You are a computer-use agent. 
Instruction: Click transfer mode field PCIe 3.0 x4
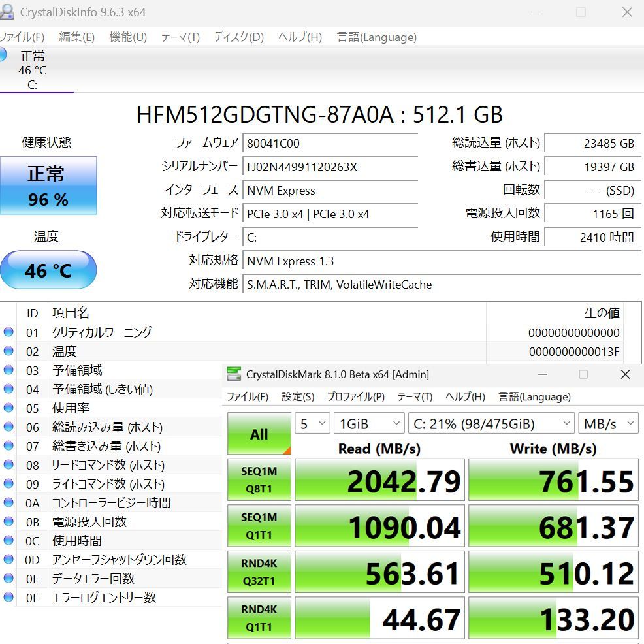[x=330, y=214]
